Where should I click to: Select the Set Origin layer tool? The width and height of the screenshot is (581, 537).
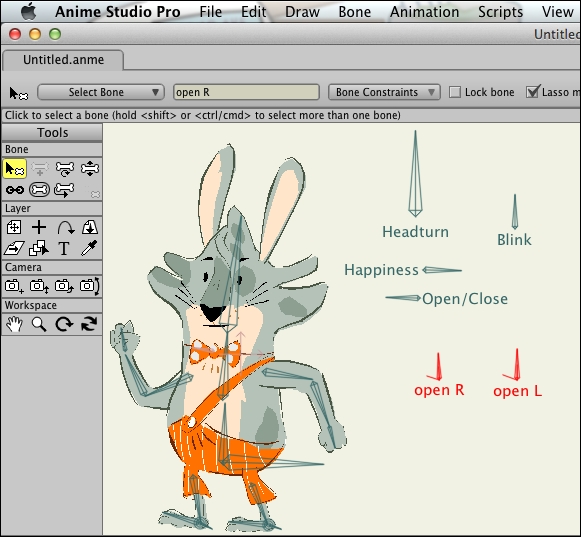click(14, 227)
